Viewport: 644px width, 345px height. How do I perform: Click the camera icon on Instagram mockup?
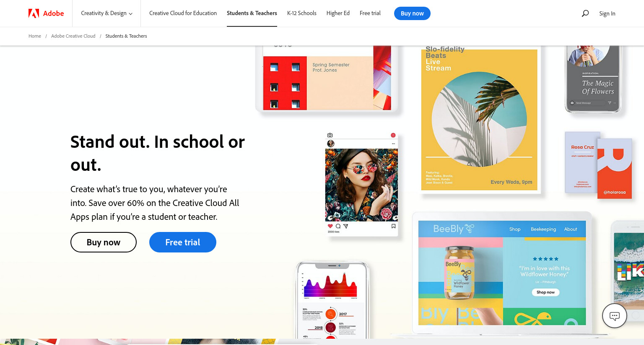tap(330, 135)
